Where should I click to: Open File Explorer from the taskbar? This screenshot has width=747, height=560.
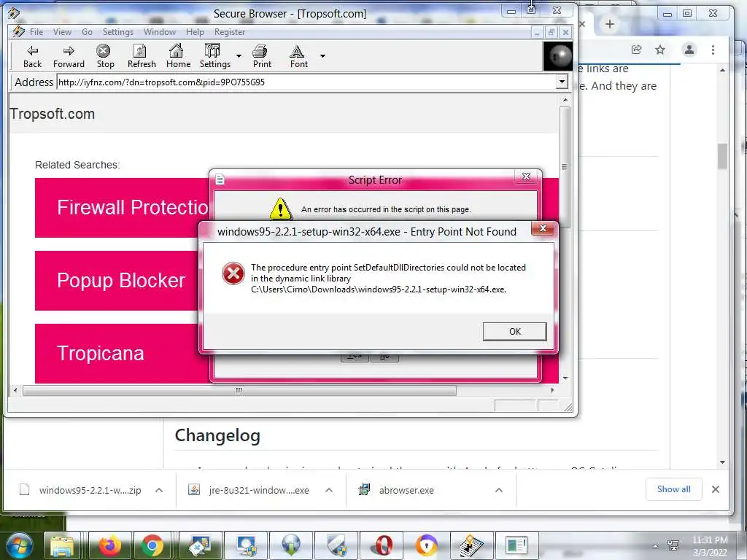click(62, 545)
